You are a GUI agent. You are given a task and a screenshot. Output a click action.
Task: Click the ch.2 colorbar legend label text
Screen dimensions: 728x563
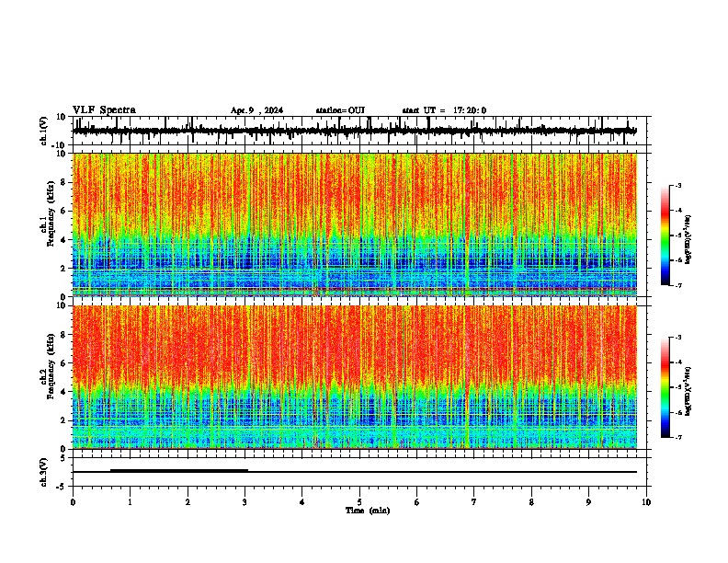coord(688,391)
